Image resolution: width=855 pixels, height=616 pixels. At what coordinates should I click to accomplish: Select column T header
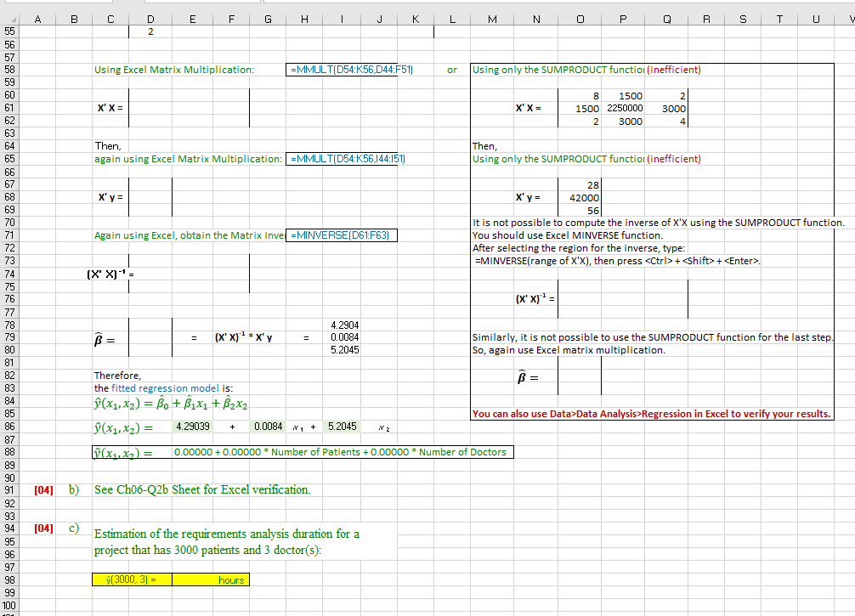pos(779,19)
